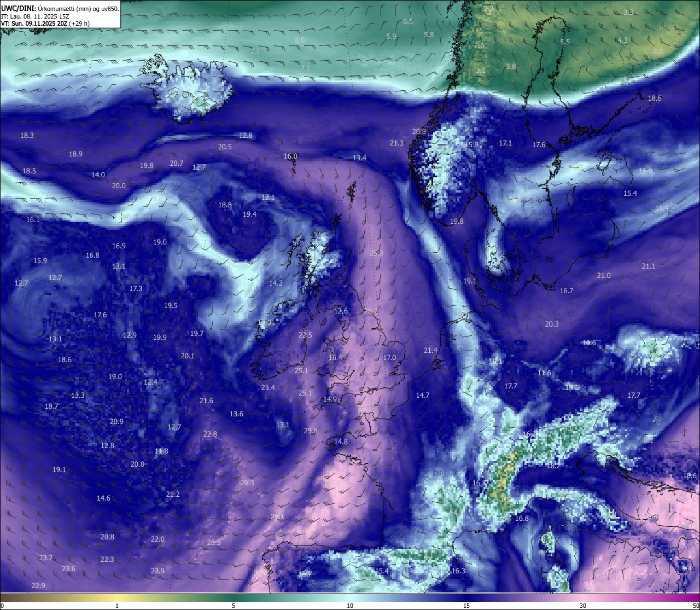Click the map value 21.0
The height and width of the screenshot is (610, 700).
[x=604, y=276]
